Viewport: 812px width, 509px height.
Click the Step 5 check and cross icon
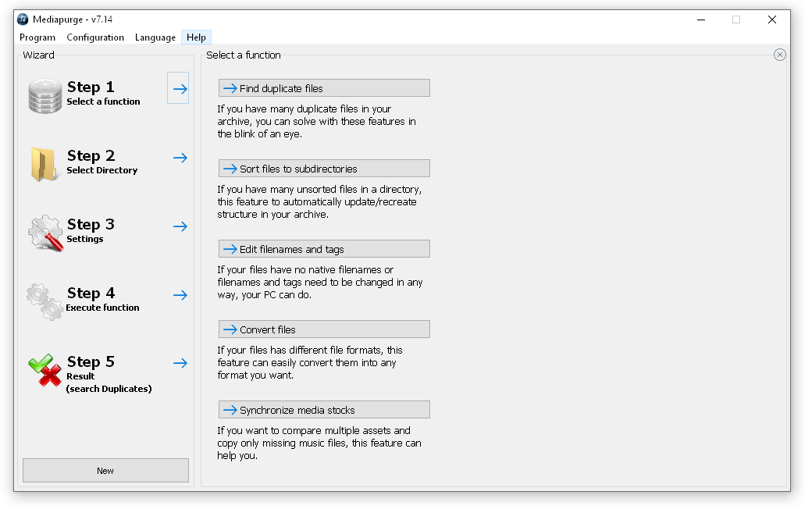[x=45, y=370]
